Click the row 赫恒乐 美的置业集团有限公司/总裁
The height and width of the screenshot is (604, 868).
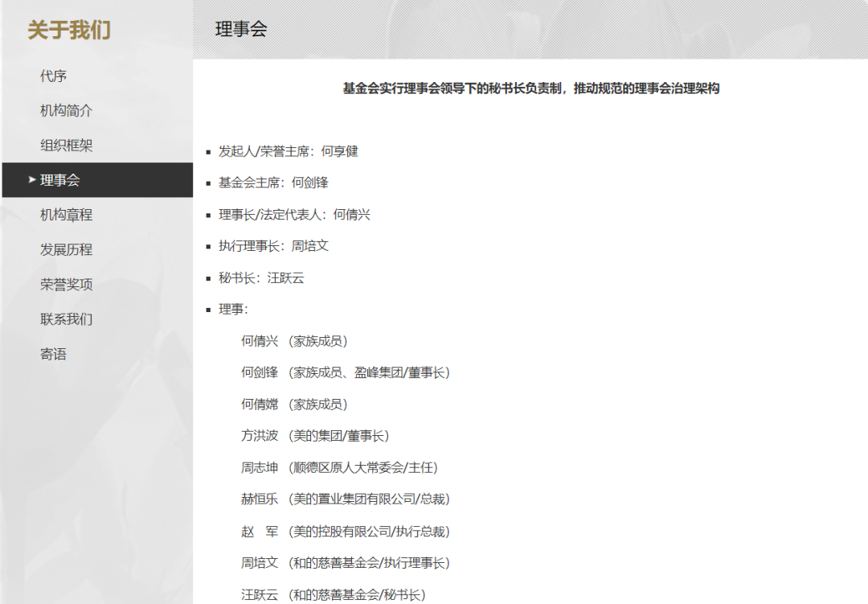(x=346, y=499)
